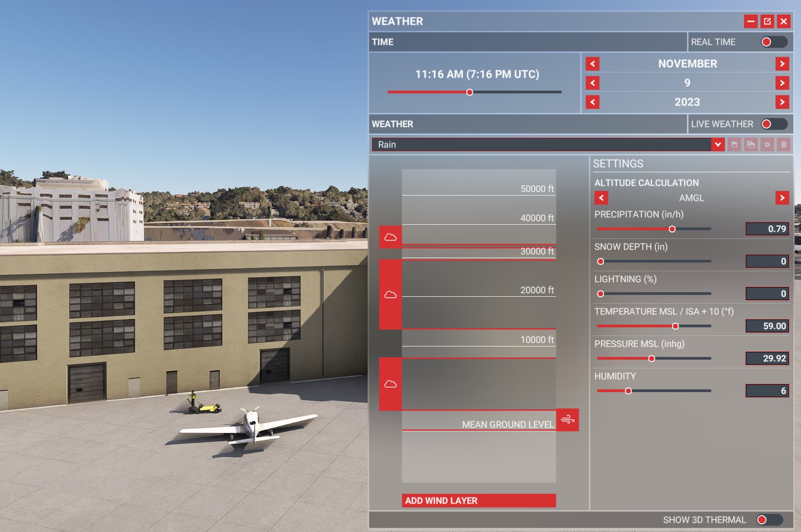Click the 20000 ft altitude label
801x532 pixels.
tap(537, 290)
